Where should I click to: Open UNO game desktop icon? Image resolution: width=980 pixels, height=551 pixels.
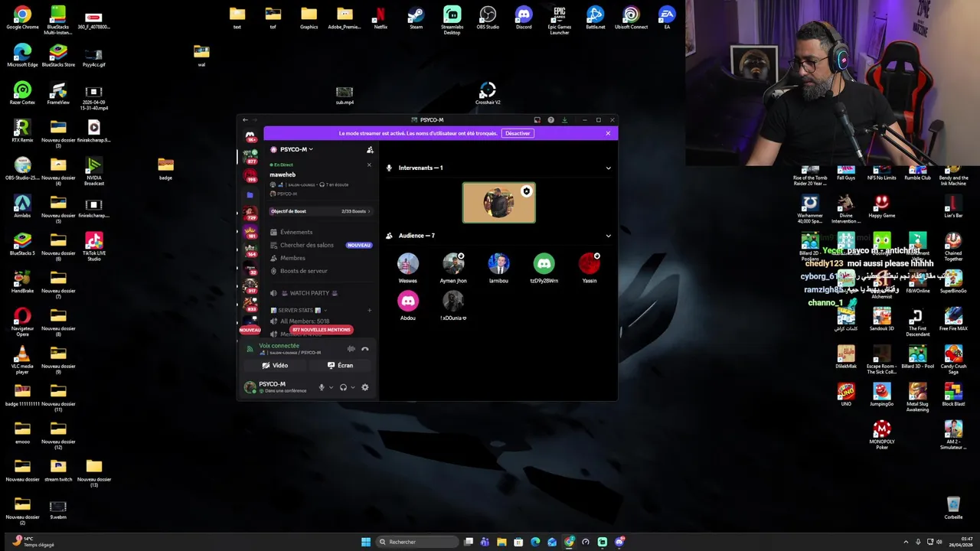tap(846, 393)
